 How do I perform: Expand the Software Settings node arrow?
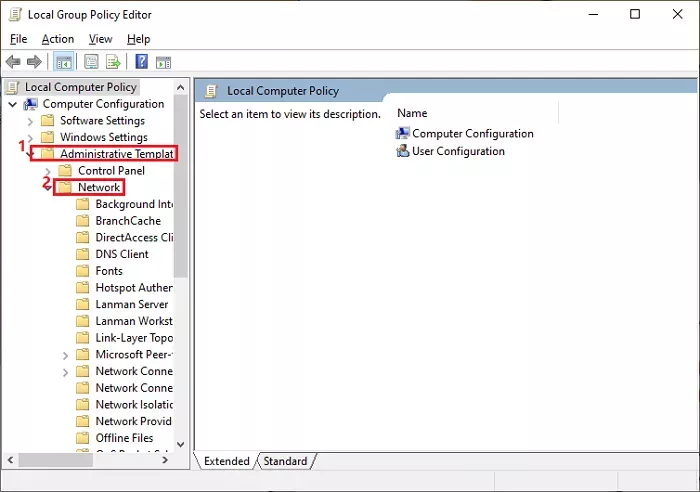pos(30,121)
